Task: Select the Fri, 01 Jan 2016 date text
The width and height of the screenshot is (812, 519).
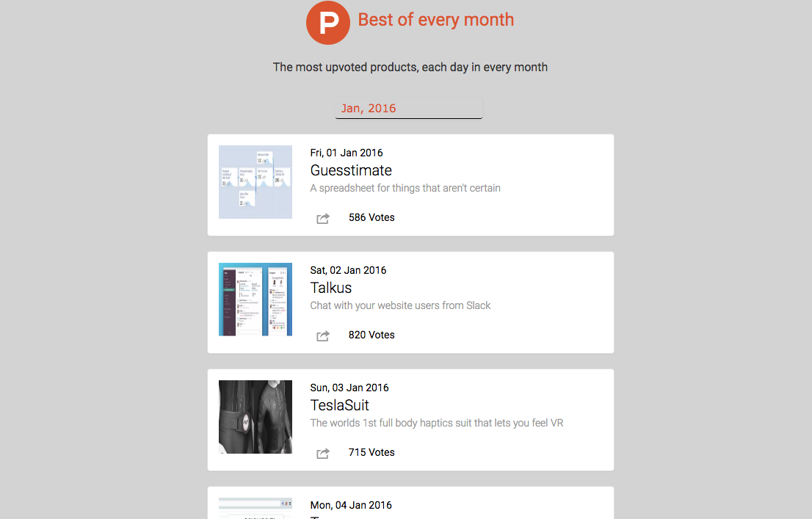Action: (x=347, y=152)
